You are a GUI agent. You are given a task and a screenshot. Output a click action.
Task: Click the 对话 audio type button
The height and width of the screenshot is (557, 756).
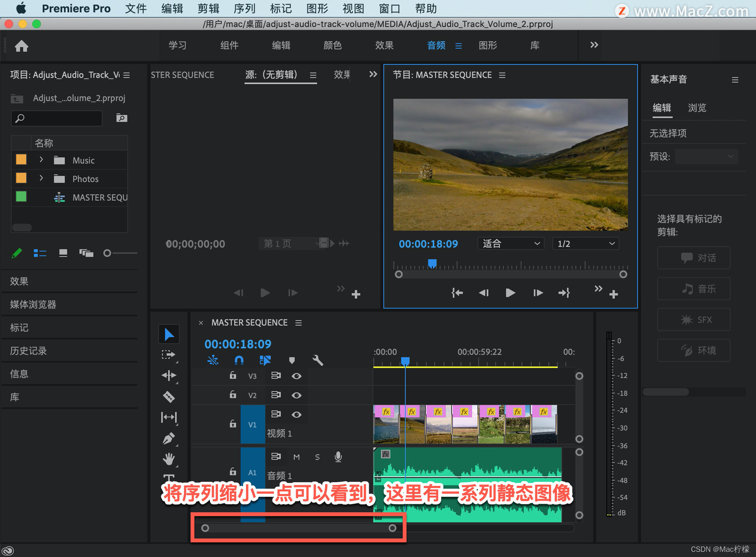pos(693,258)
